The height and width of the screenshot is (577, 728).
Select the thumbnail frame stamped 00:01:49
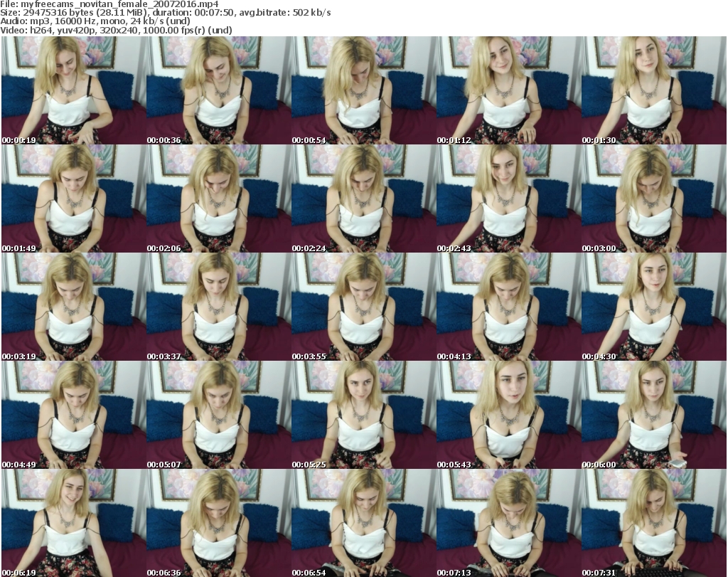click(x=74, y=198)
